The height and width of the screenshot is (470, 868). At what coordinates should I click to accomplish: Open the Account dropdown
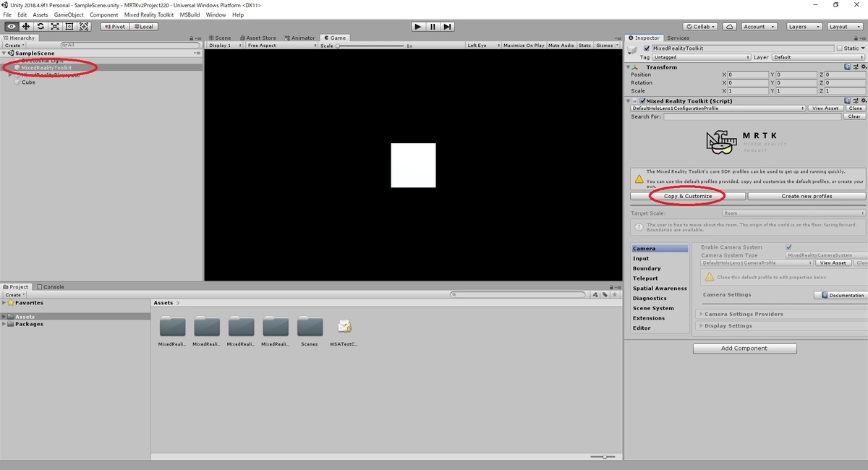pyautogui.click(x=759, y=27)
